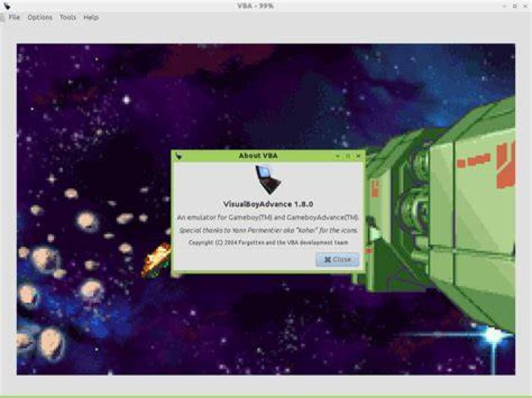Open the File menu
Viewport: 532px width, 398px height.
(x=14, y=17)
